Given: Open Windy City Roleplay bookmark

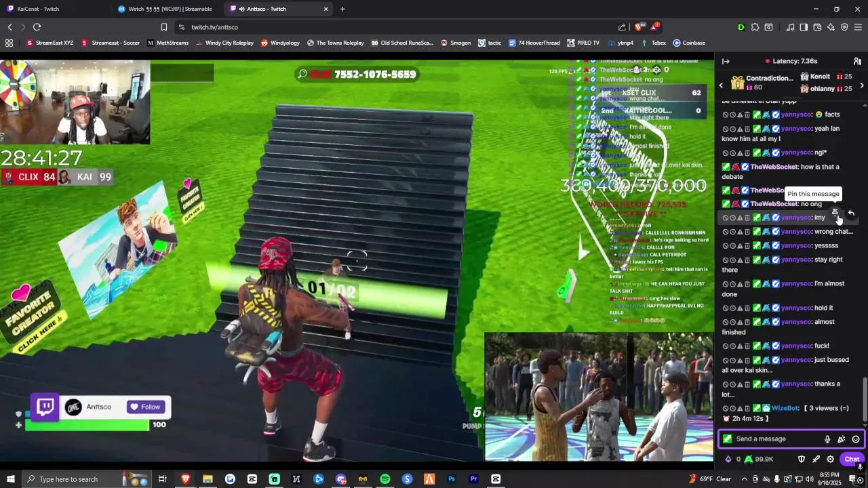Looking at the screenshot, I should 224,43.
